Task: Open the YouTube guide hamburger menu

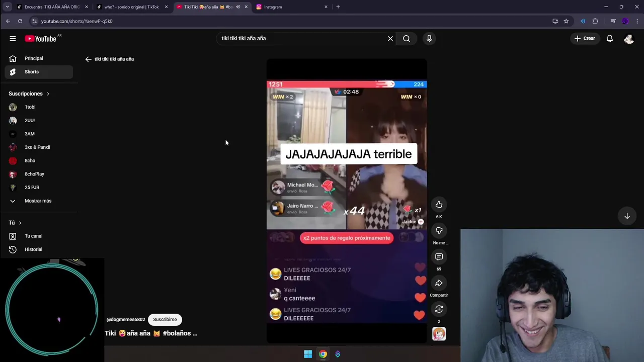Action: coord(13,38)
